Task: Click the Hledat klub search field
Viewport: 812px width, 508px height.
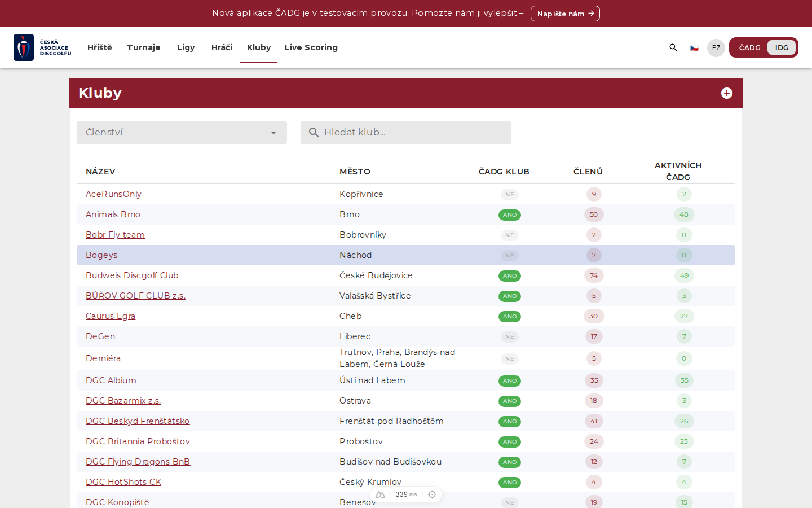Action: 406,133
